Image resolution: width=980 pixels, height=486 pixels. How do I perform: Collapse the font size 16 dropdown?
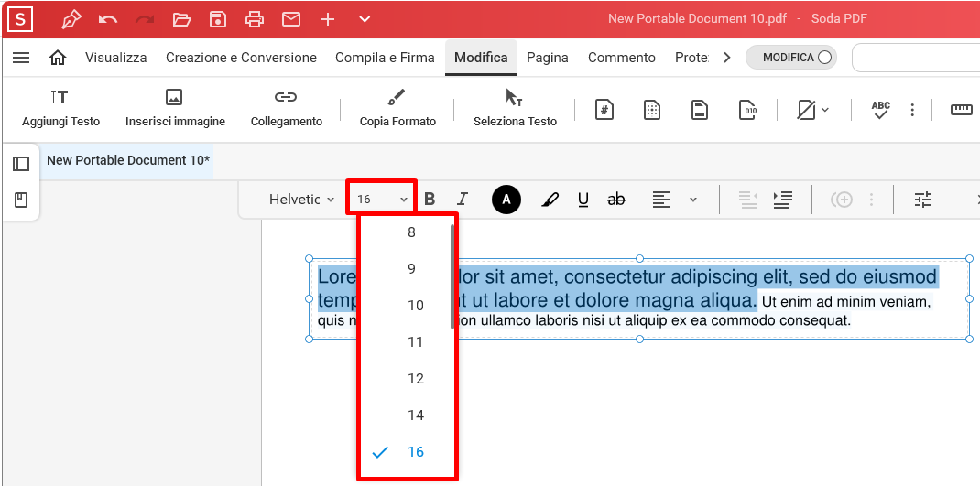pyautogui.click(x=382, y=200)
